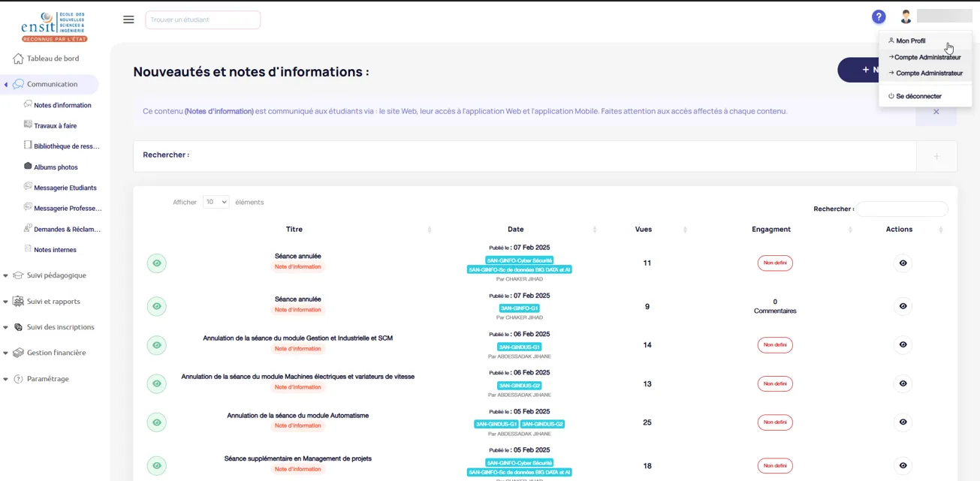Open Messagerie Etudiants in the sidebar
Viewport: 980px width, 481px height.
(x=65, y=188)
